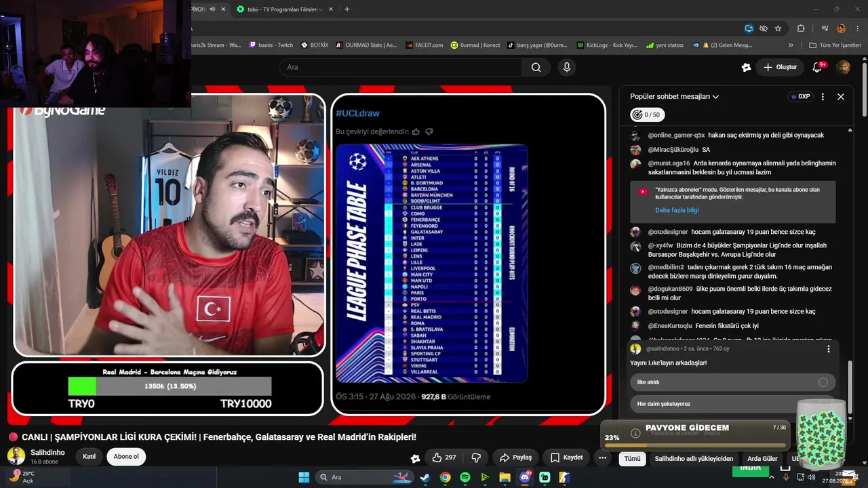Click the YouTube search magnifier button
The width and height of the screenshot is (868, 488).
point(536,67)
